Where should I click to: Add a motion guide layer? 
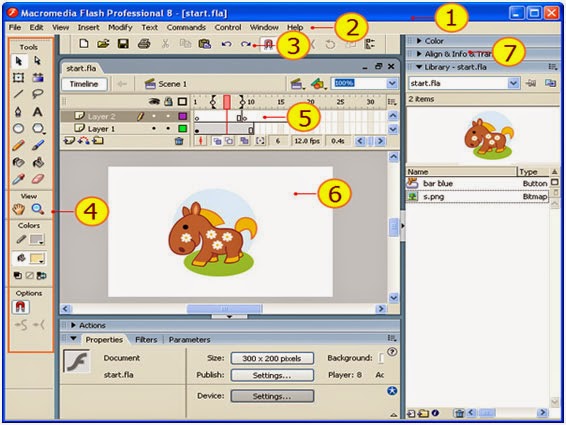click(83, 141)
